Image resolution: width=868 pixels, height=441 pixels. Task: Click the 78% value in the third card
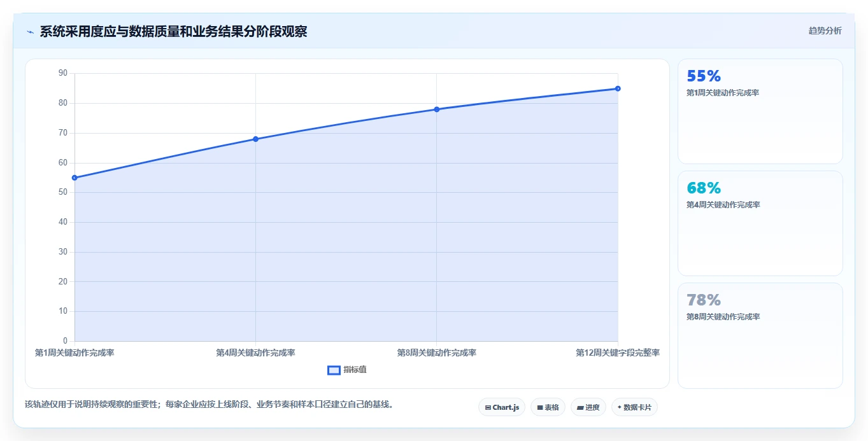point(704,300)
